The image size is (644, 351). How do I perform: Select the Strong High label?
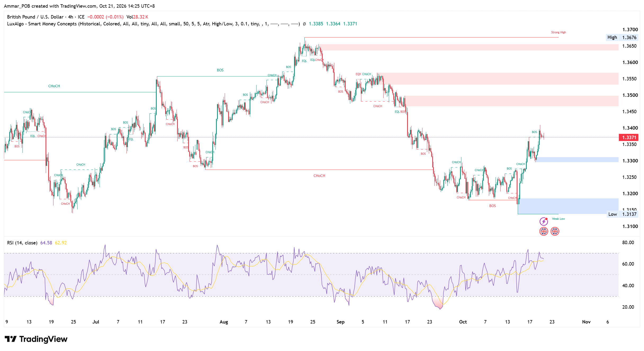tap(559, 32)
